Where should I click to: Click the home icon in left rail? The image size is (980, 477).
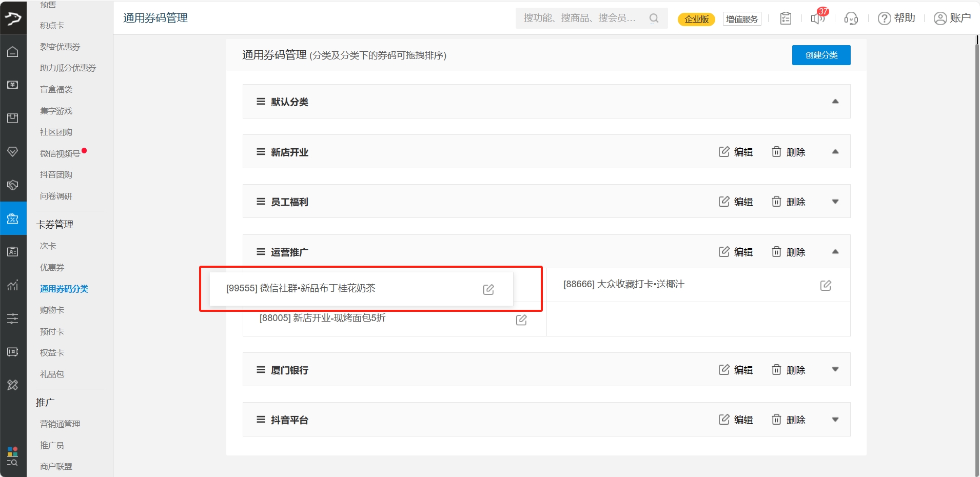pos(13,52)
